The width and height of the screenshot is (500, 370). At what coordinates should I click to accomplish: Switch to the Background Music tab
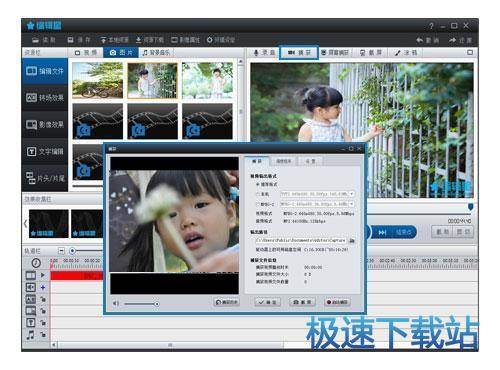tap(157, 53)
